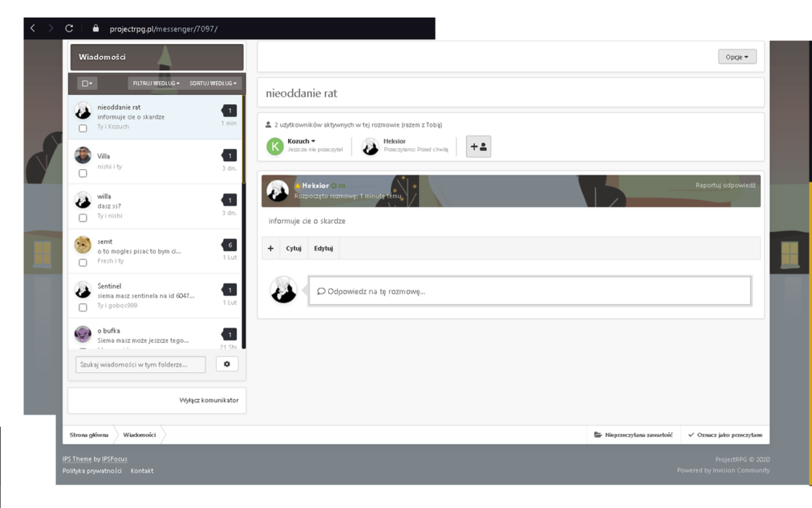The height and width of the screenshot is (508, 812).
Task: Expand the Kozuch user dropdown
Action: pos(301,141)
